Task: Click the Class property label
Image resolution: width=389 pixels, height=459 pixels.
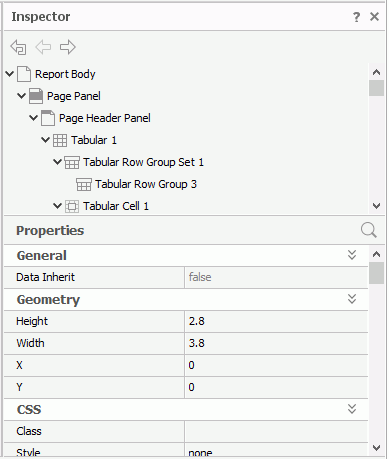Action: click(29, 431)
